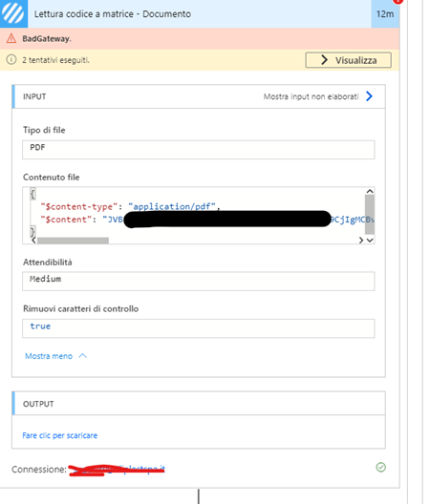430x504 pixels.
Task: Click the BadGateway error message text
Action: tap(47, 38)
